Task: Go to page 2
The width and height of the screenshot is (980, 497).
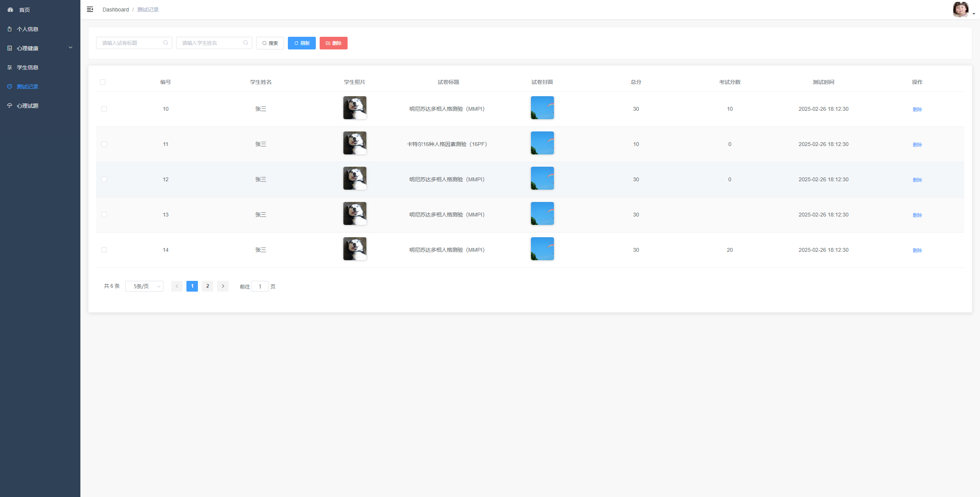Action: pos(207,286)
